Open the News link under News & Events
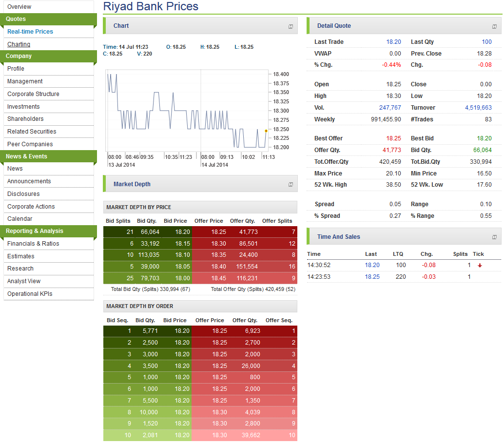Screen dimensions: 504x444 15,169
